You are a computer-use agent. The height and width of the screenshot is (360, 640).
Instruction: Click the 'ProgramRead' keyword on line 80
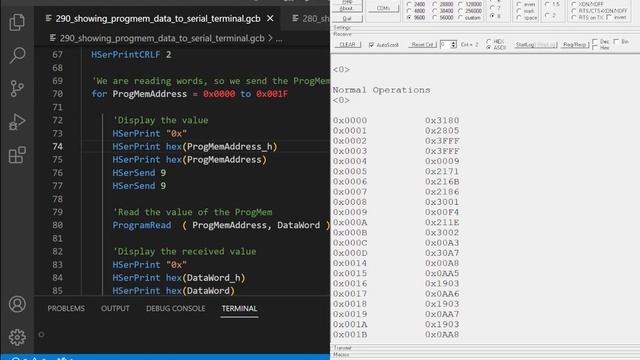pos(142,225)
